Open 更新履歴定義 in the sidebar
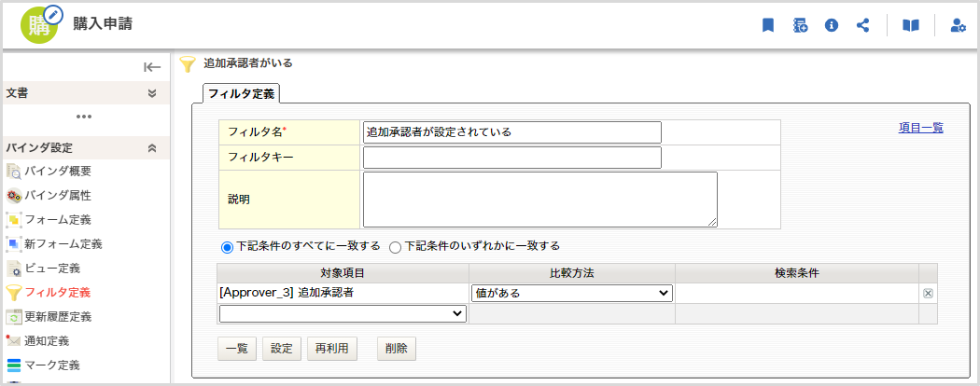Viewport: 980px width, 386px height. pyautogui.click(x=58, y=317)
